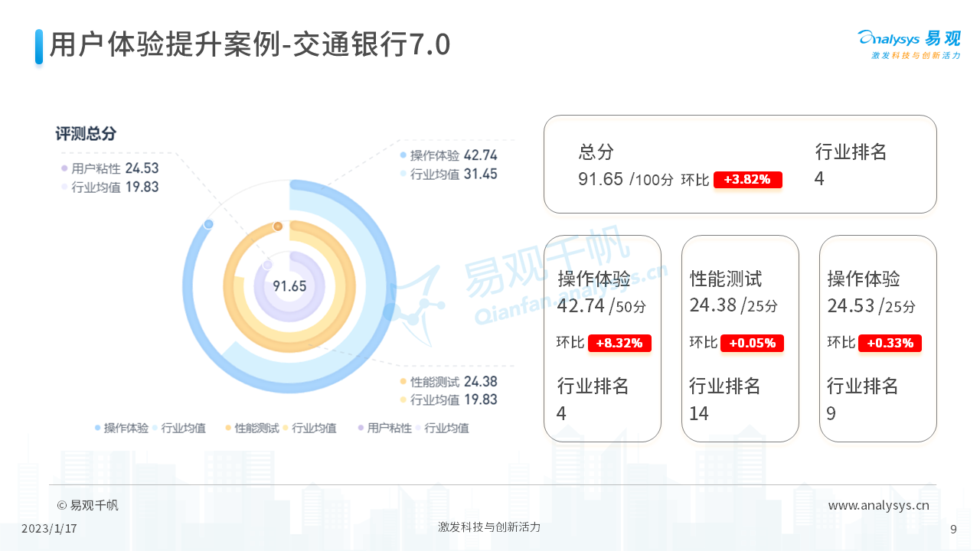Screen dimensions: 980x551
Task: Click the 行业均值 legend entry after 用户粘性
Action: (x=443, y=428)
